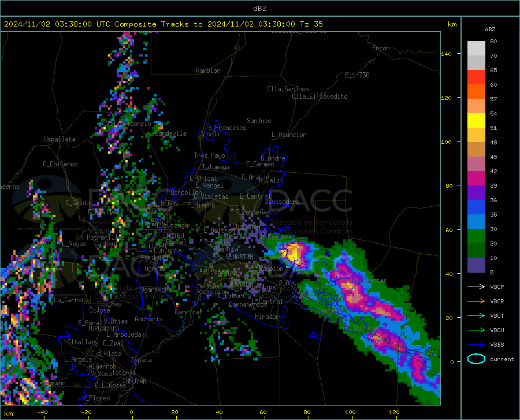This screenshot has width=520, height=420.
Task: Click the TUNUYAN map label
Action: point(134,381)
